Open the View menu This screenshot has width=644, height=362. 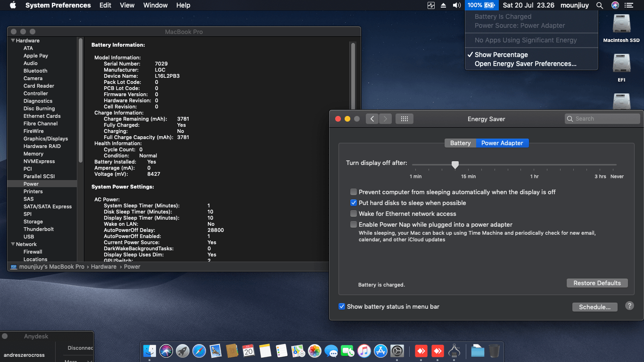pyautogui.click(x=127, y=5)
